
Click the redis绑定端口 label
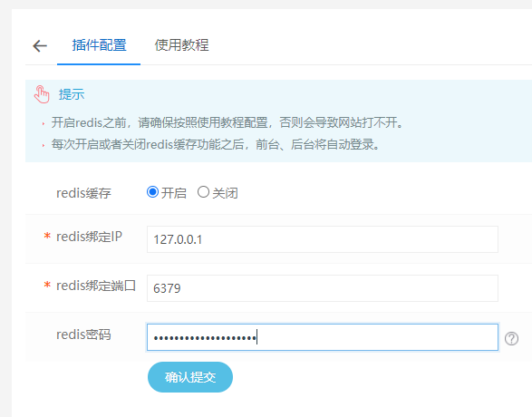click(x=96, y=286)
